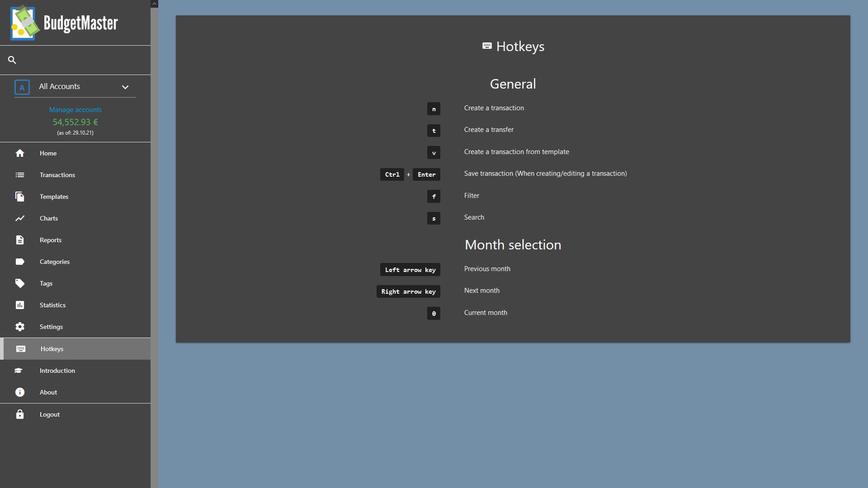Click the 'Month selection' heading
This screenshot has width=868, height=488.
point(513,245)
